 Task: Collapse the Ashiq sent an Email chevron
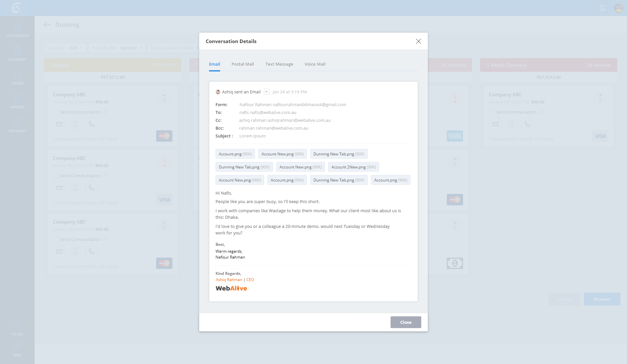[x=267, y=92]
